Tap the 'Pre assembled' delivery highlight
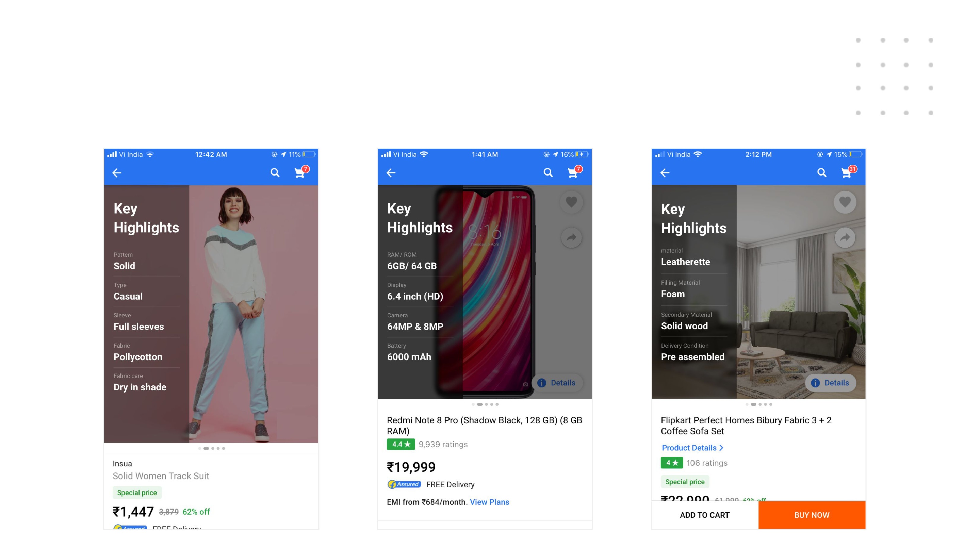Image resolution: width=980 pixels, height=551 pixels. click(x=692, y=357)
